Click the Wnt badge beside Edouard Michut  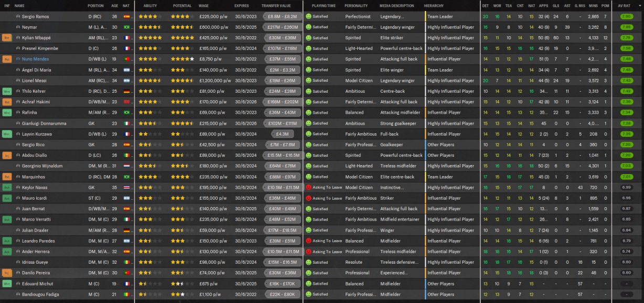7,284
